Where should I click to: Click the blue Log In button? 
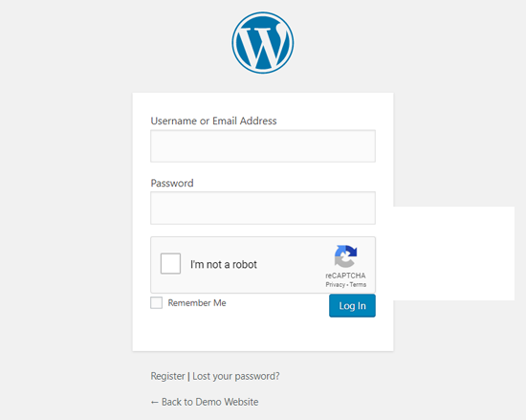click(352, 305)
